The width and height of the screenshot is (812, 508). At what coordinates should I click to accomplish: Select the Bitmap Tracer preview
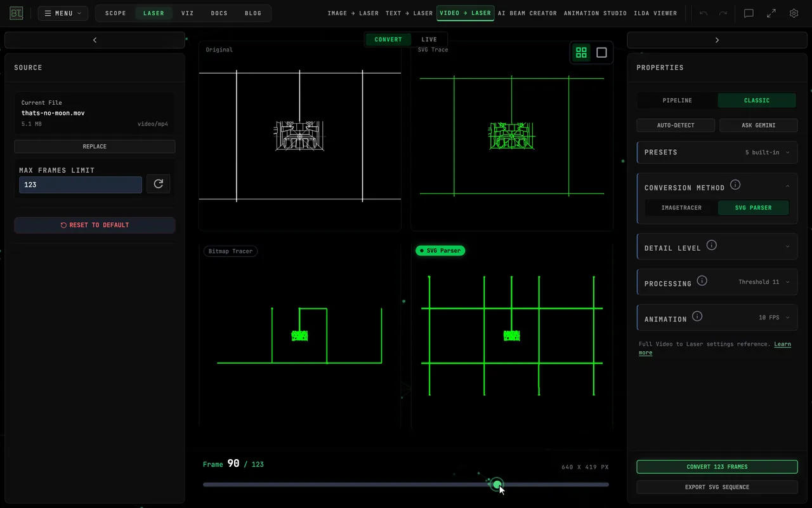pyautogui.click(x=300, y=335)
